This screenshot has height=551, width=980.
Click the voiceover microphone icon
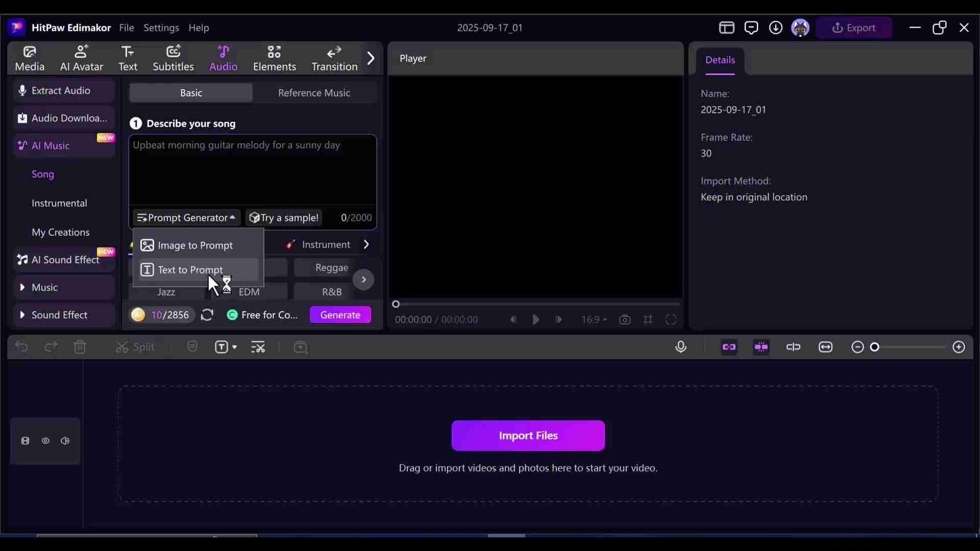tap(680, 347)
